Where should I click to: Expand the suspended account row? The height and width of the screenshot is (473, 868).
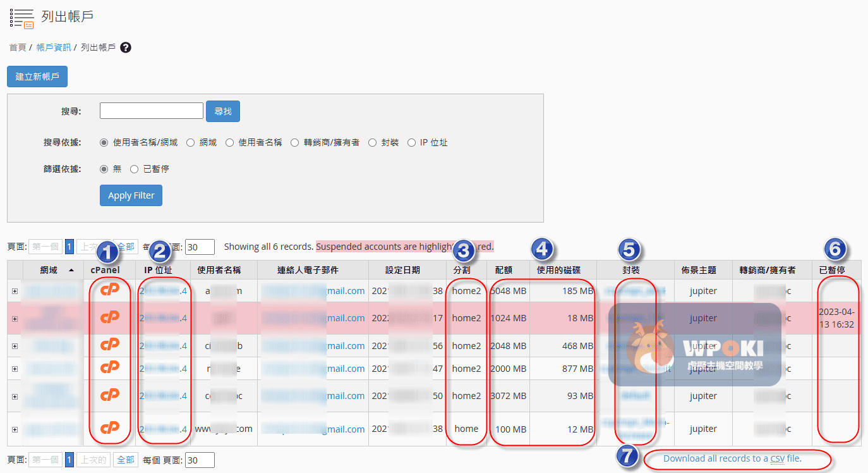pos(15,319)
